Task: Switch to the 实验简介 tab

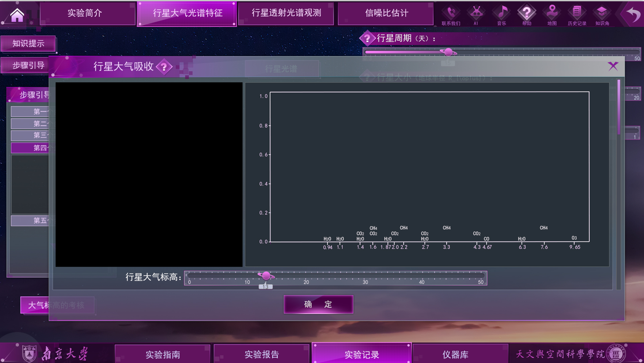Action: [87, 14]
